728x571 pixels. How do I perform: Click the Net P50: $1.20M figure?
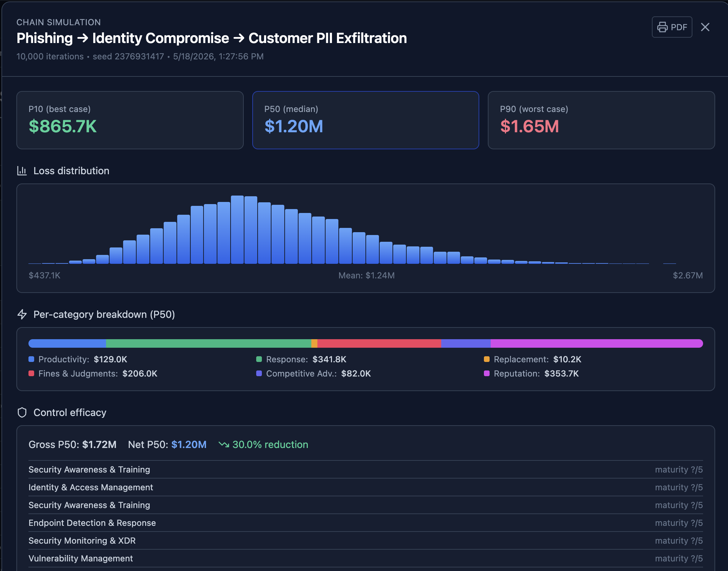(x=167, y=444)
